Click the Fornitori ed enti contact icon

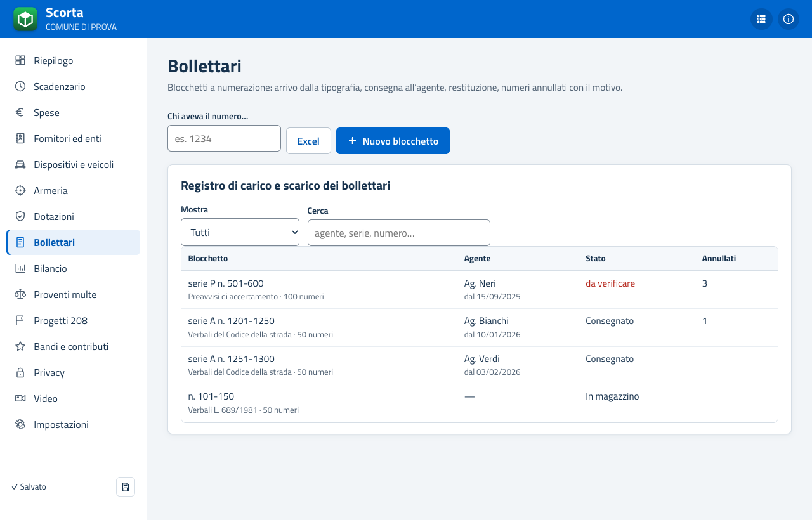(20, 139)
